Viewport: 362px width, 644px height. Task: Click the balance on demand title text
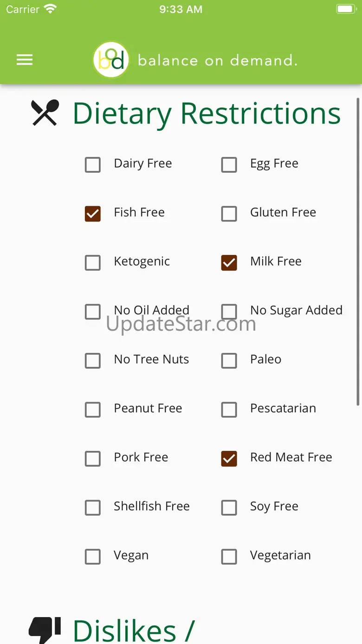(217, 60)
